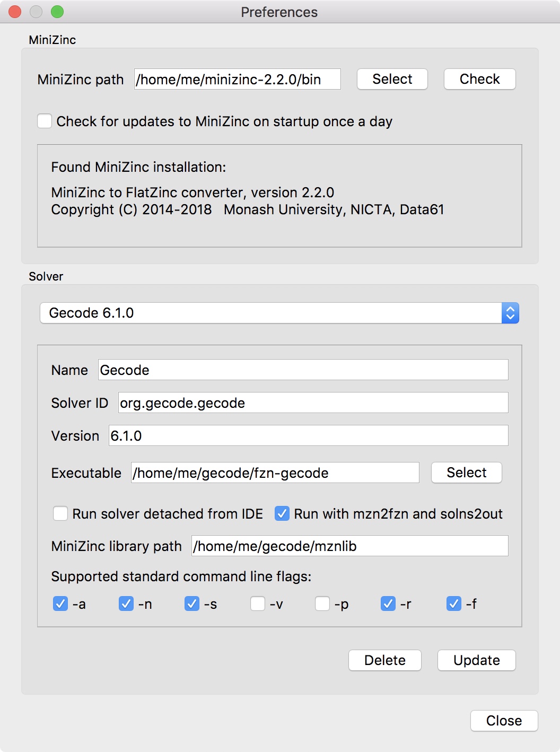Click the Solver ID input field
The image size is (560, 752).
[313, 403]
